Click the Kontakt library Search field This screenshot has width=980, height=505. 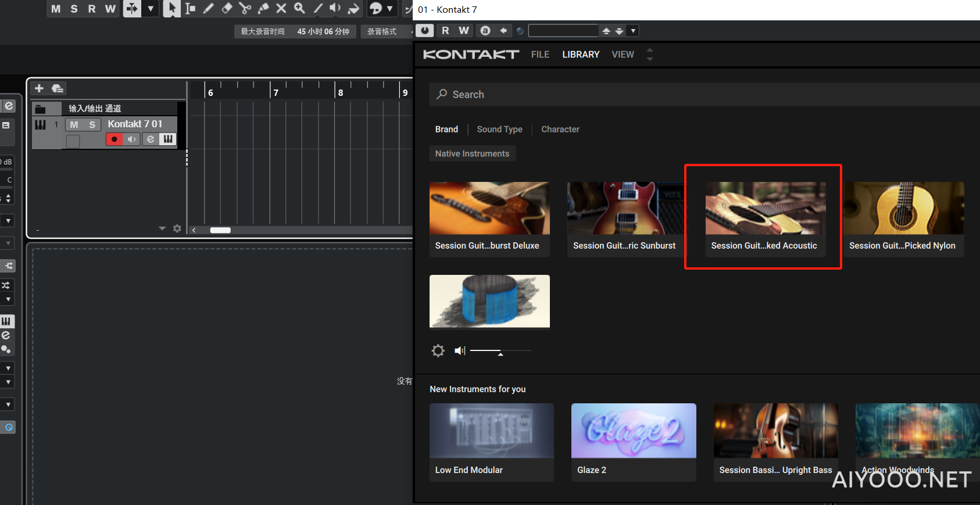click(704, 94)
